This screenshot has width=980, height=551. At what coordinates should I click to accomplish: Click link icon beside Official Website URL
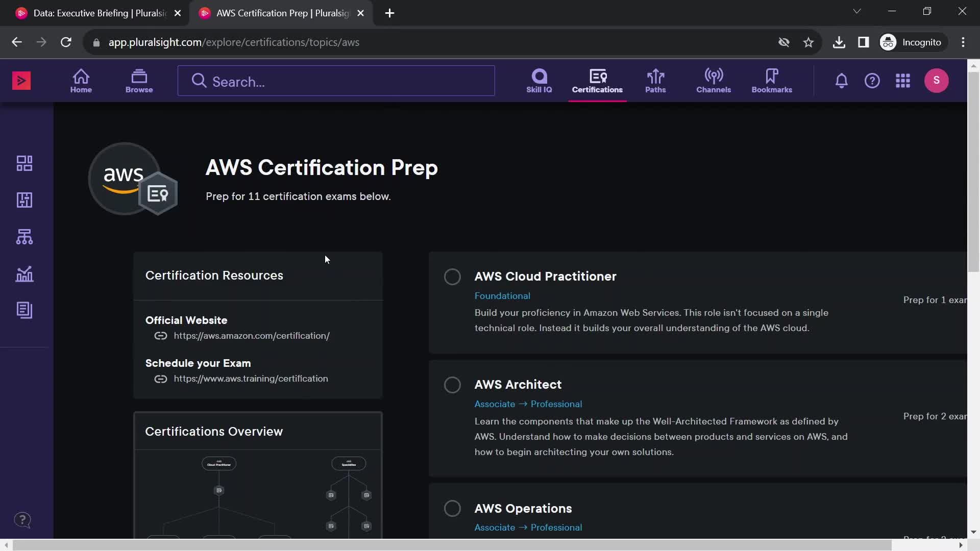pyautogui.click(x=161, y=336)
